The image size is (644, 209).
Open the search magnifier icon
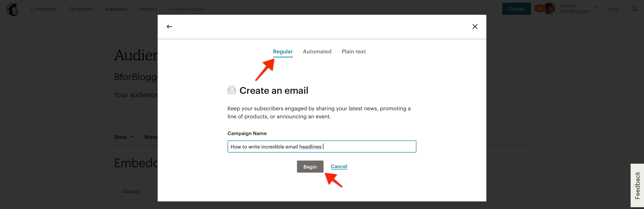coord(634,9)
